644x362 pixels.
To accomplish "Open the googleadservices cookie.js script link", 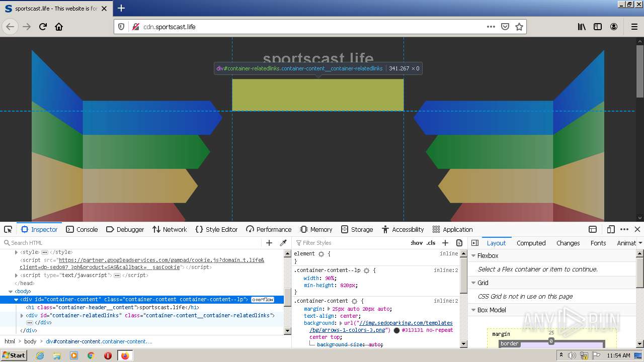I will tap(142, 263).
